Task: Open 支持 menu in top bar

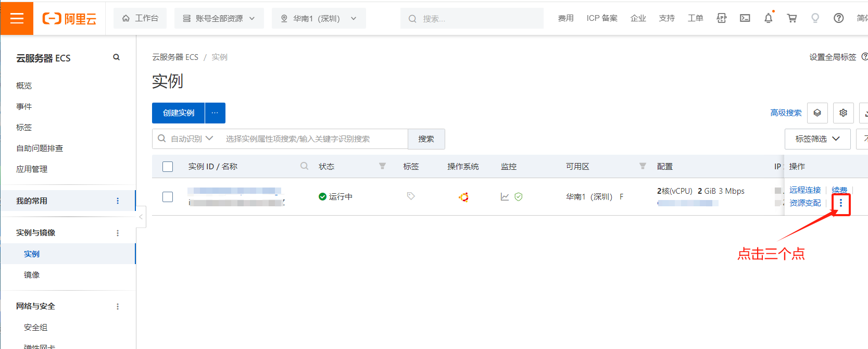Action: 666,18
